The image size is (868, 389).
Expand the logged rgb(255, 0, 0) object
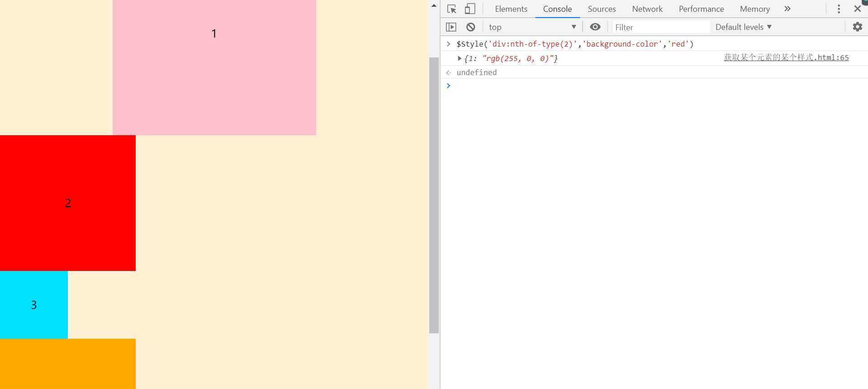460,58
